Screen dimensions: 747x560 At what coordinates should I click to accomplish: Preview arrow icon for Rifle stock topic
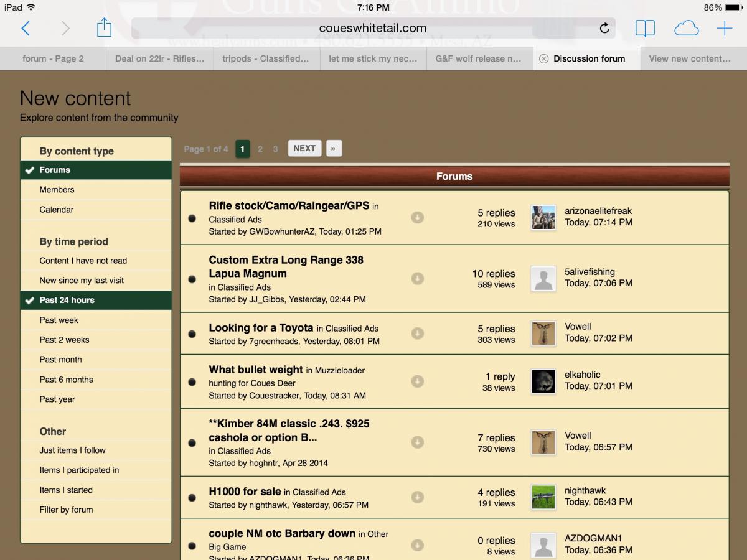click(x=418, y=217)
